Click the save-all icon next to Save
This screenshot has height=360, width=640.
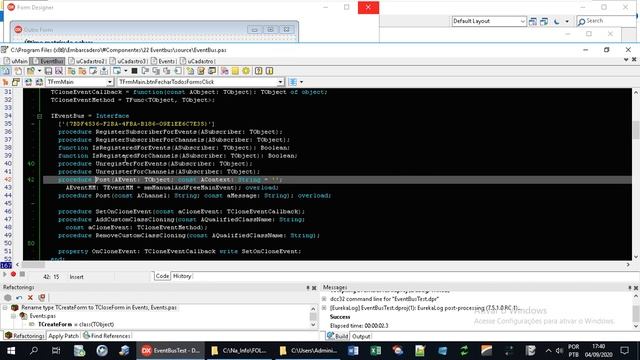[x=59, y=71]
